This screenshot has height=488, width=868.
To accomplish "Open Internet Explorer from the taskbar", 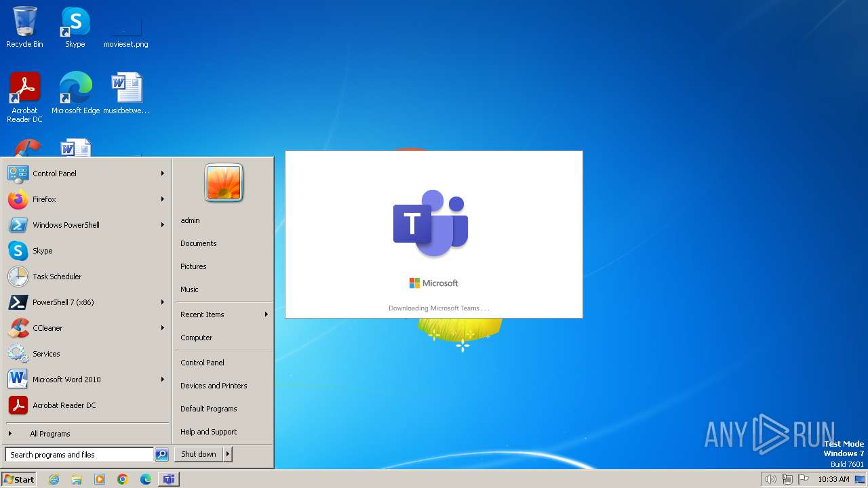I will 54,479.
